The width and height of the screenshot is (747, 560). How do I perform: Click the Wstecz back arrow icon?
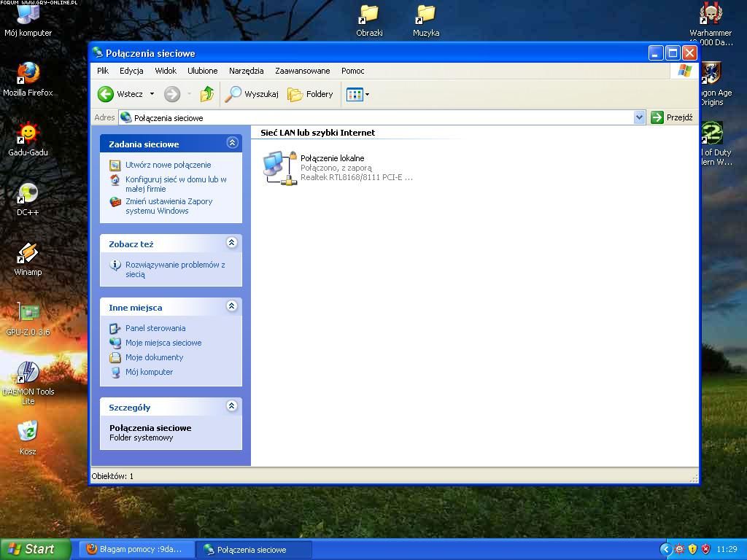pos(107,94)
